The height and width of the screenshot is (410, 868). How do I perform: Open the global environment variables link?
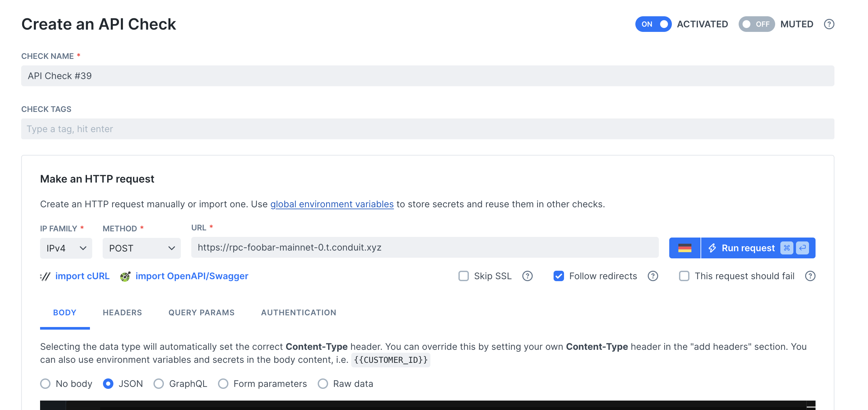pos(332,204)
